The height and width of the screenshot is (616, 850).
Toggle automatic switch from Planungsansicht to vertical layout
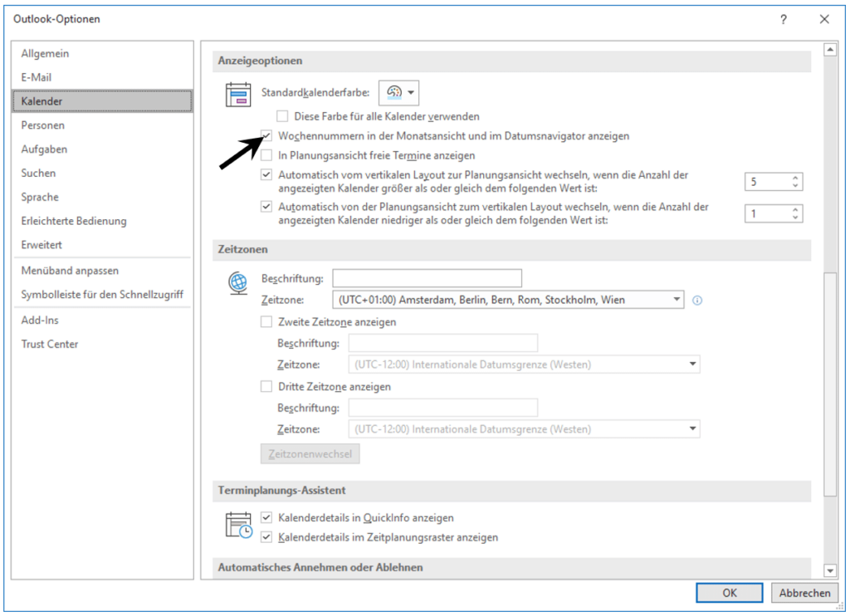click(266, 207)
